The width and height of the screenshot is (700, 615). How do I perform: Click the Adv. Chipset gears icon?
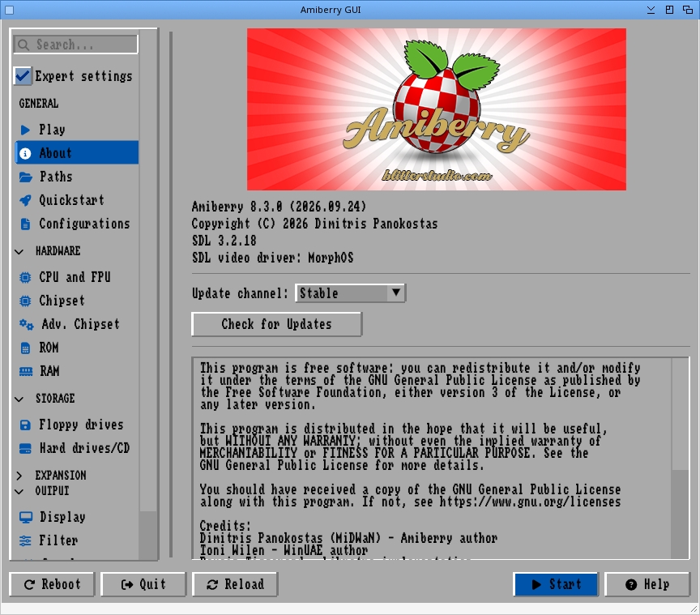pos(27,324)
